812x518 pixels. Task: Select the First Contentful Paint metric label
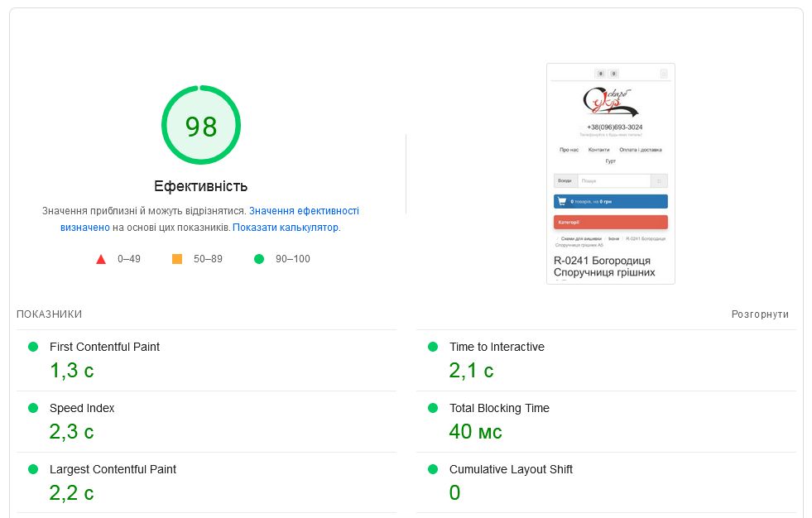pos(104,347)
